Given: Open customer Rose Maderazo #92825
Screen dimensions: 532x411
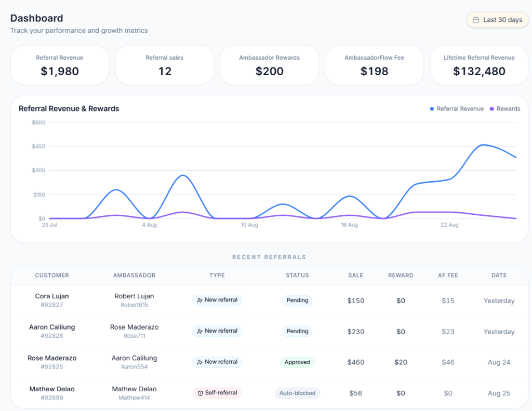Looking at the screenshot, I should click(52, 358).
